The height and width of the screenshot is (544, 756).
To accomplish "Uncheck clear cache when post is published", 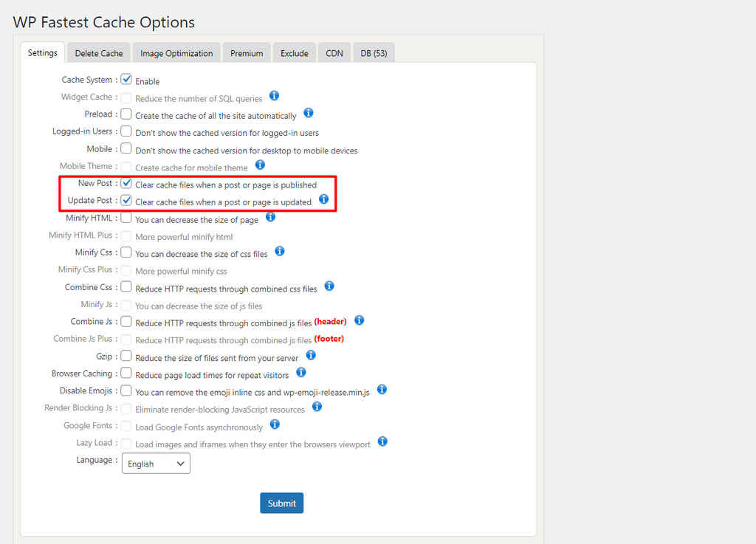I will pos(126,183).
